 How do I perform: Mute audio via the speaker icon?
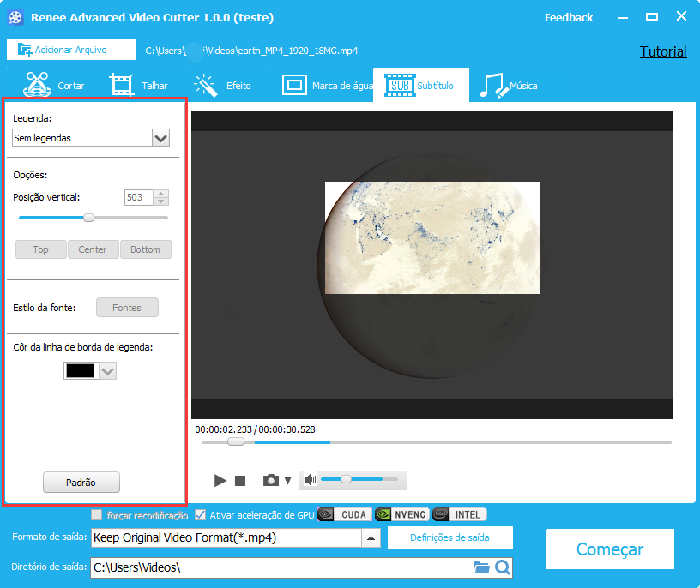click(x=311, y=480)
